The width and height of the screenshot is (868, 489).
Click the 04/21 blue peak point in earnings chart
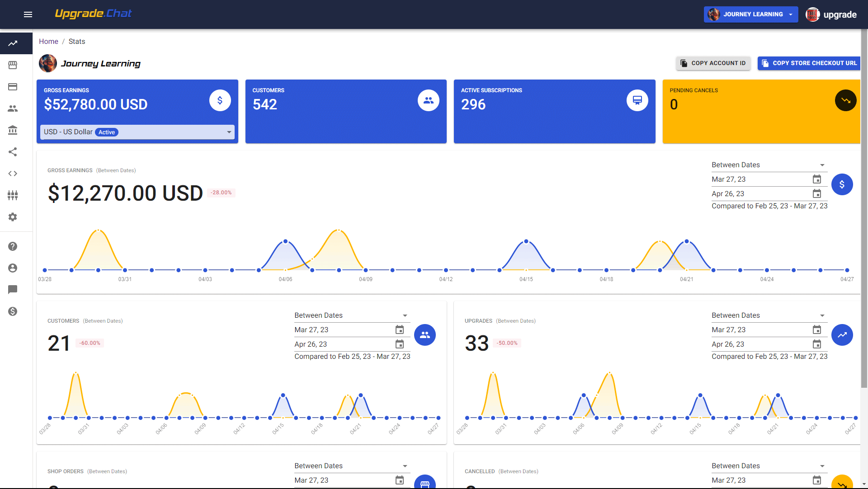tap(687, 241)
